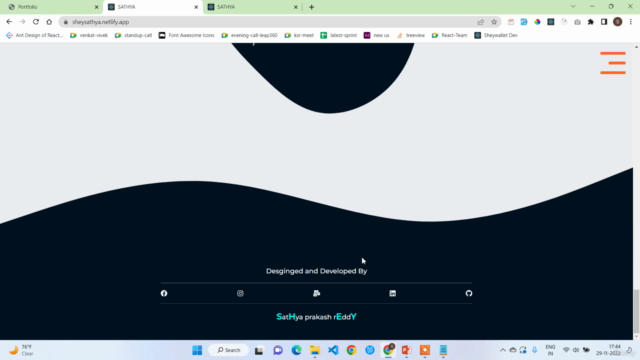This screenshot has height=360, width=640.
Task: Open the Windows Start menu
Action: [x=197, y=350]
